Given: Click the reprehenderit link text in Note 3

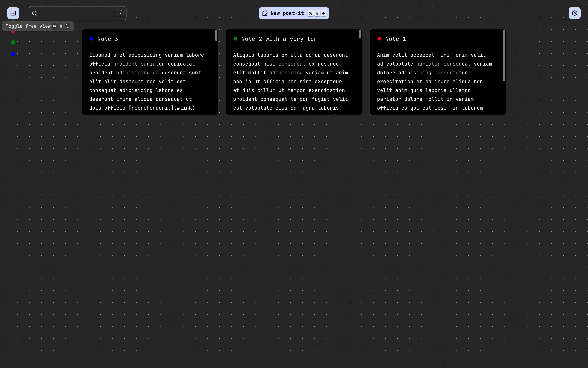Looking at the screenshot, I should (151, 108).
